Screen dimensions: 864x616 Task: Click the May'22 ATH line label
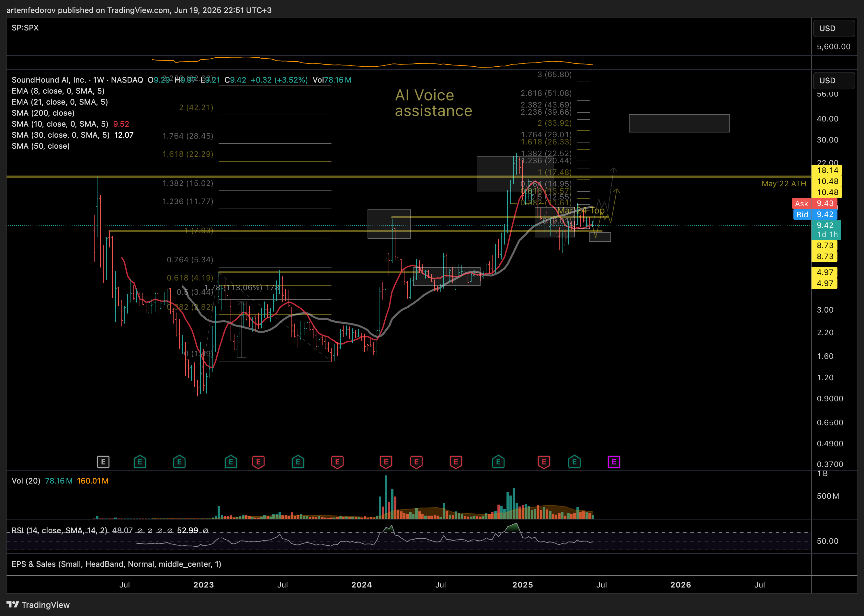784,184
